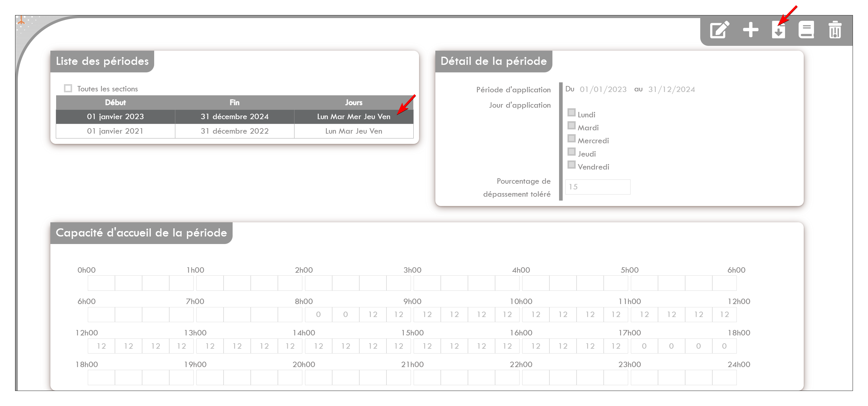Click the first capacity cell at 12h00
Image resolution: width=868 pixels, height=406 pixels.
(x=101, y=346)
